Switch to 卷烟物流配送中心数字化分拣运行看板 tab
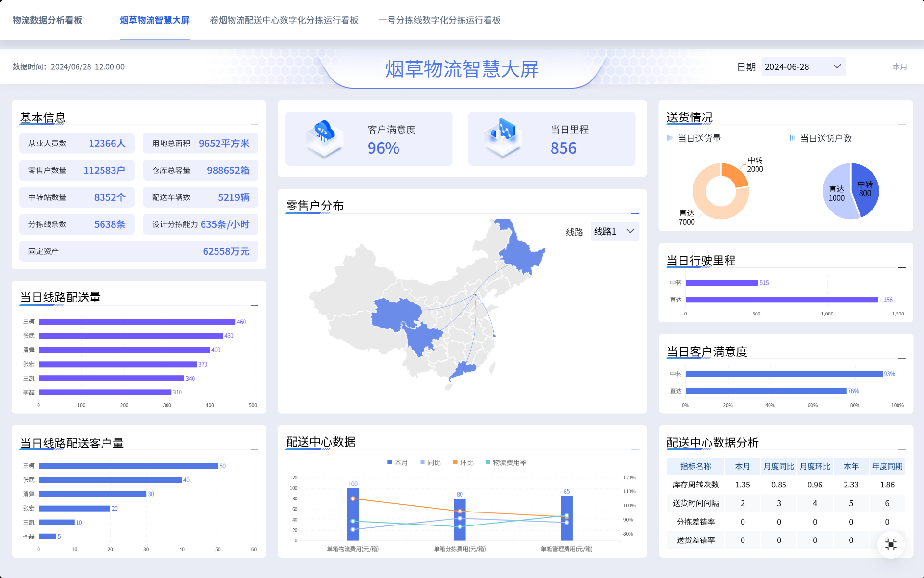Screen dimensions: 924x578 click(x=284, y=20)
